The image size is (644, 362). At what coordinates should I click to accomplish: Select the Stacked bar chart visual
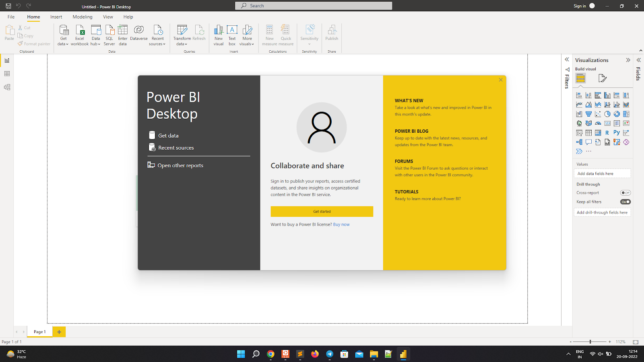(579, 95)
